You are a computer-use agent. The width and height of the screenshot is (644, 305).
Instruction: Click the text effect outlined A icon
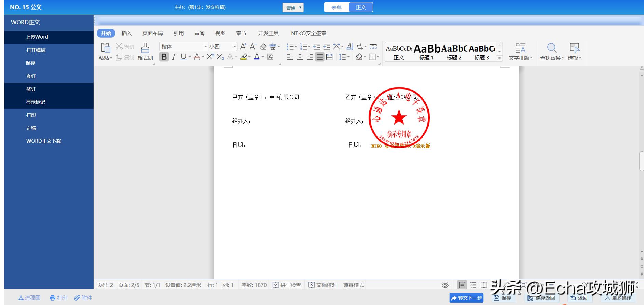tap(230, 57)
